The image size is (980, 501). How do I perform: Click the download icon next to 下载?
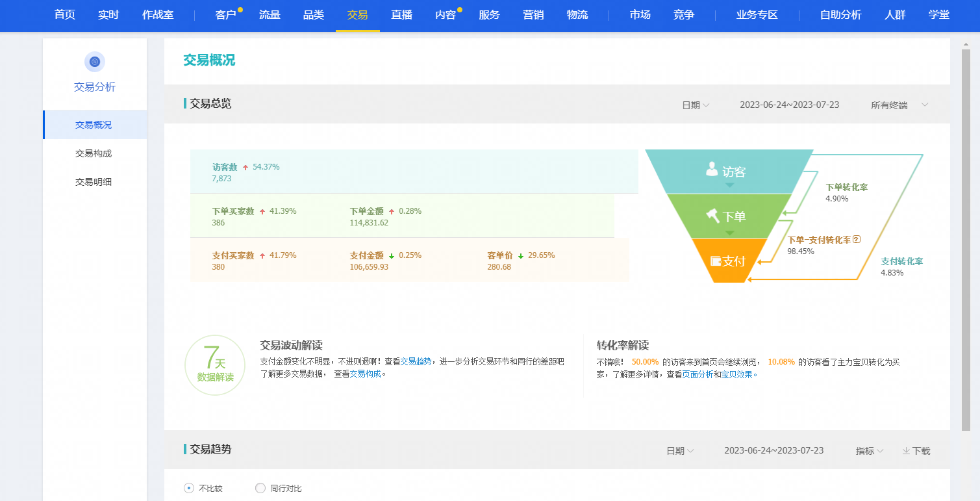point(906,451)
